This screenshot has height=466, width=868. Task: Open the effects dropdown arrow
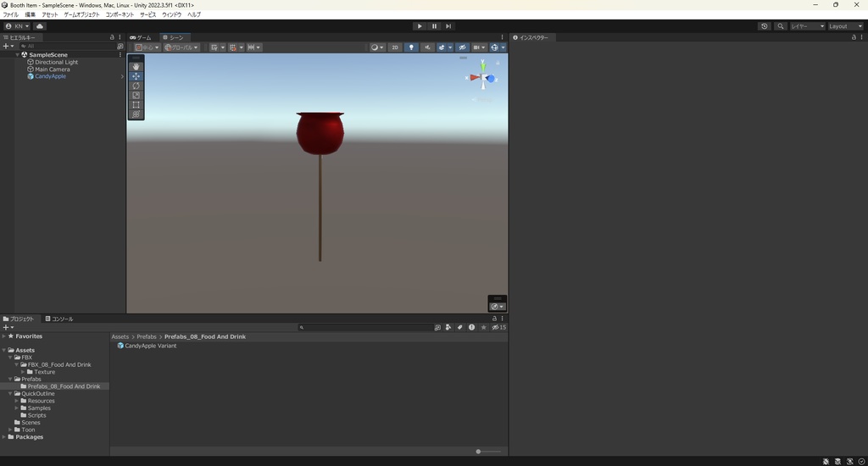click(450, 47)
